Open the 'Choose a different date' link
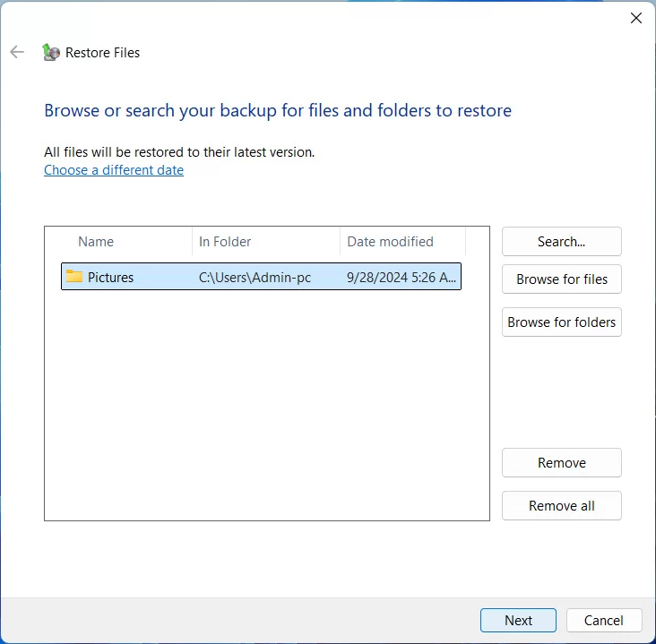The width and height of the screenshot is (656, 644). click(x=114, y=170)
